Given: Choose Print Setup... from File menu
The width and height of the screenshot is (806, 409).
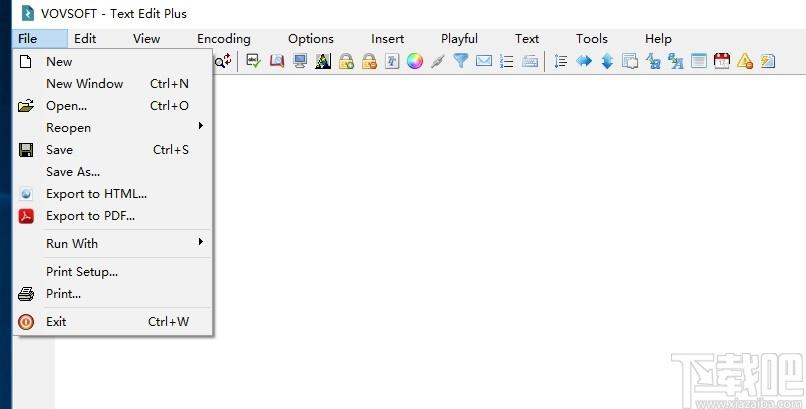Looking at the screenshot, I should coord(112,272).
